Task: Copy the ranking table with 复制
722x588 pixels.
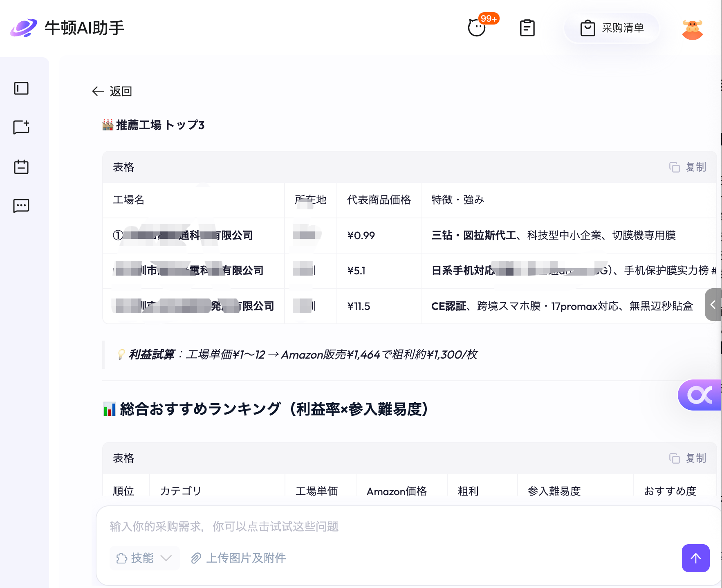Action: tap(688, 458)
